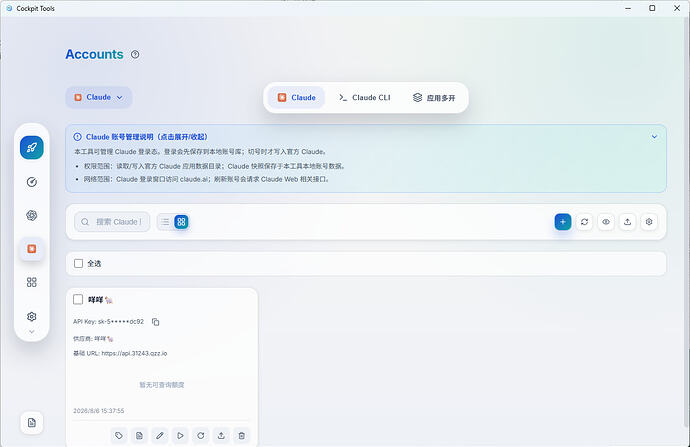Export the 咩咩 account via card upload icon
The image size is (690, 447).
(221, 436)
